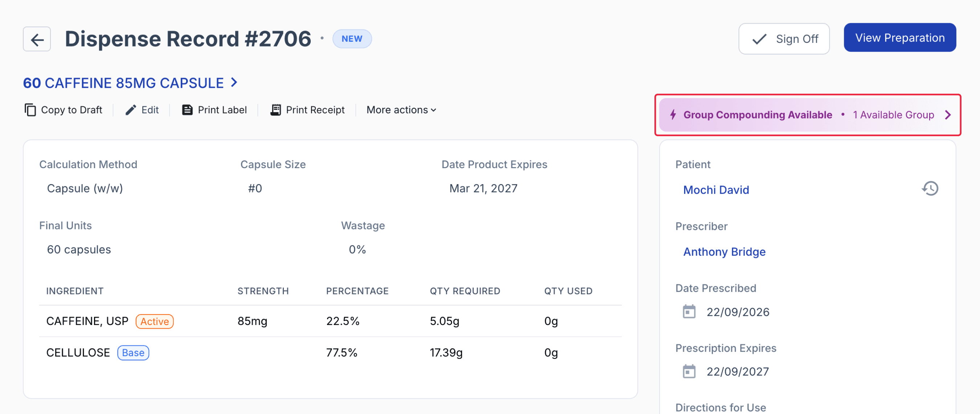Open patient Mochi David
Image resolution: width=980 pixels, height=414 pixels.
pyautogui.click(x=716, y=190)
